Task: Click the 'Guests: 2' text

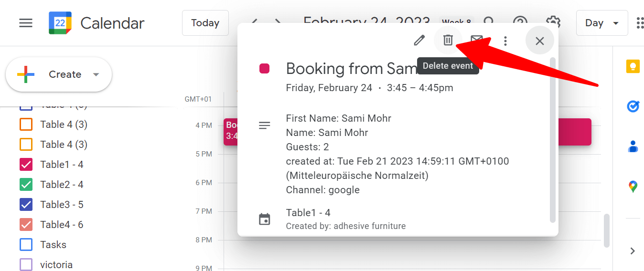Action: click(307, 147)
